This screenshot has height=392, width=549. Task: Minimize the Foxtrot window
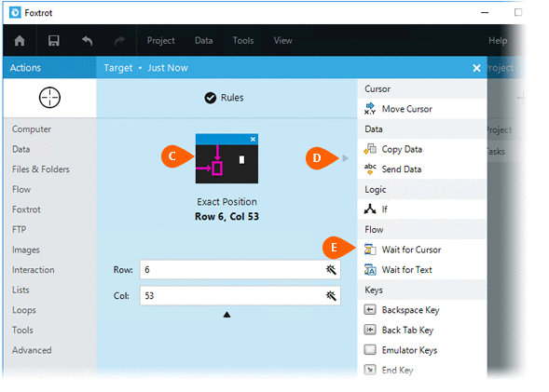(x=485, y=13)
